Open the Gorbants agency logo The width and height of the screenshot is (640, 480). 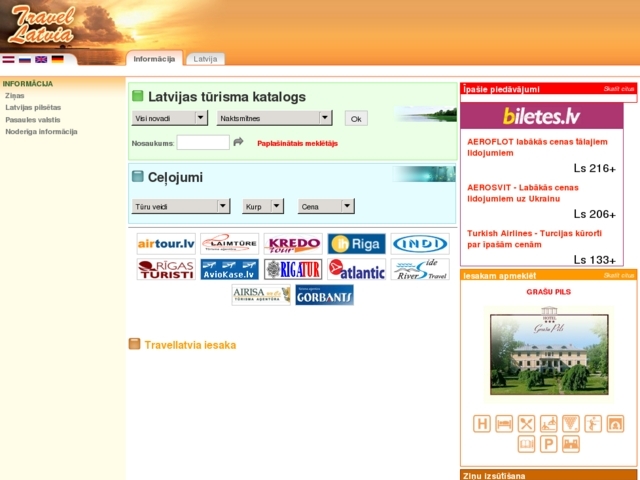pos(324,295)
